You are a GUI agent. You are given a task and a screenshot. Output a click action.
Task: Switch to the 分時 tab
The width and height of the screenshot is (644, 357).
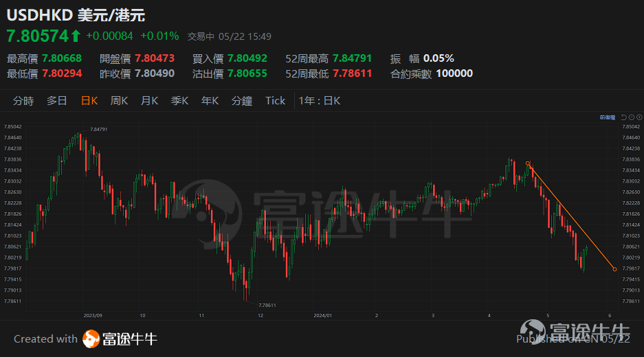click(x=23, y=100)
